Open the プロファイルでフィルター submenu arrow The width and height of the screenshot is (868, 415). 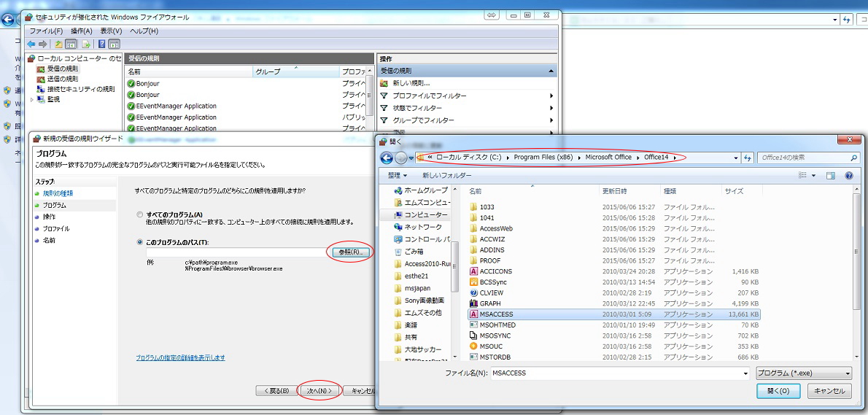tap(551, 96)
